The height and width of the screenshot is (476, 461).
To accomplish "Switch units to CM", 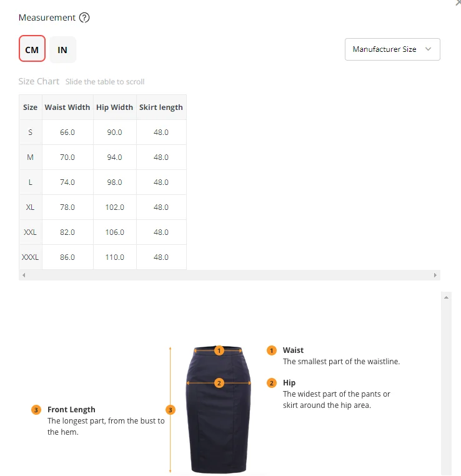I will [x=32, y=49].
